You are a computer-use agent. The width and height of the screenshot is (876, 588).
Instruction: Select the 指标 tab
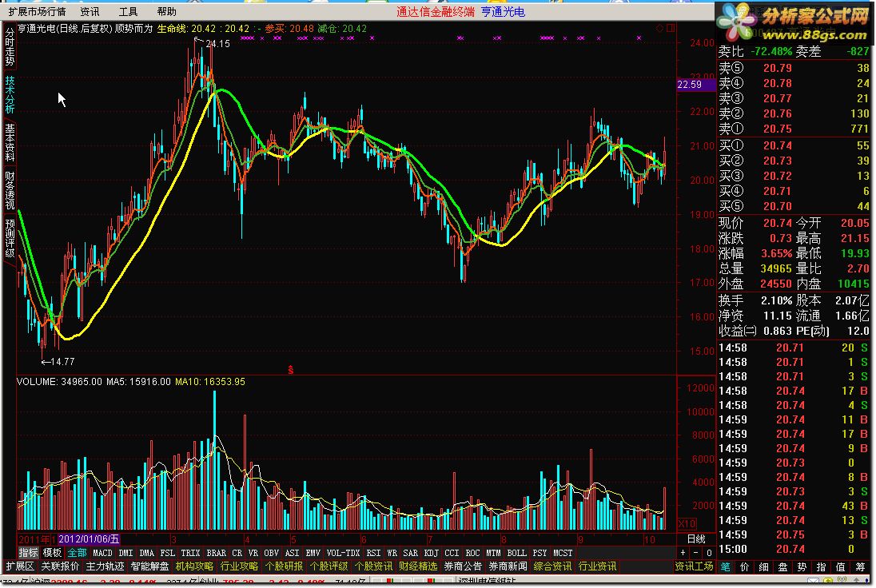[29, 553]
